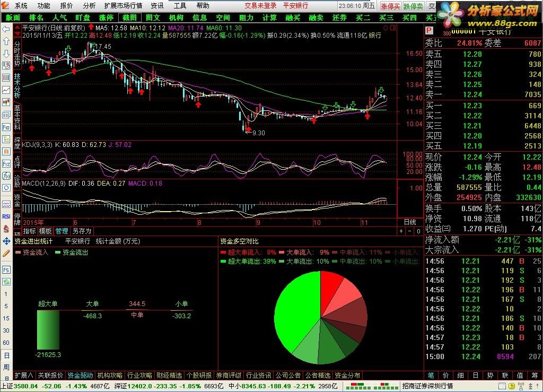Image resolution: width=543 pixels, height=392 pixels.
Task: Click the F10 icon in the left sidebar
Action: pyautogui.click(x=6, y=127)
